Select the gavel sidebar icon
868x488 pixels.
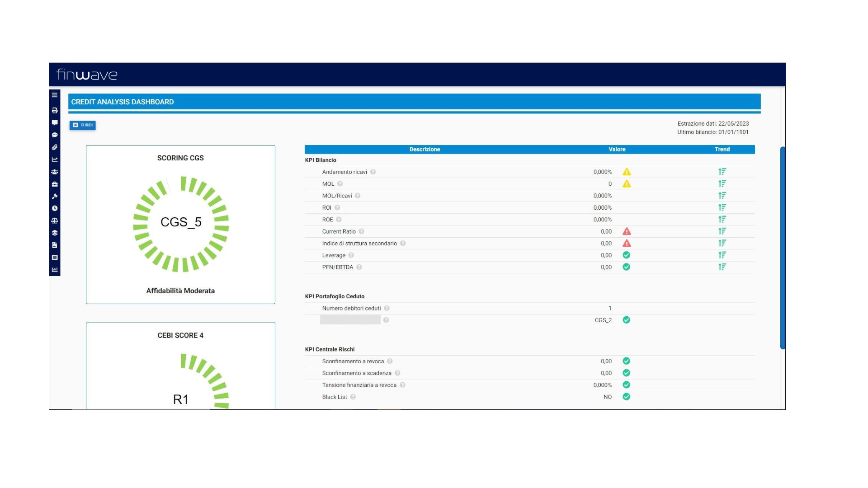click(x=55, y=196)
